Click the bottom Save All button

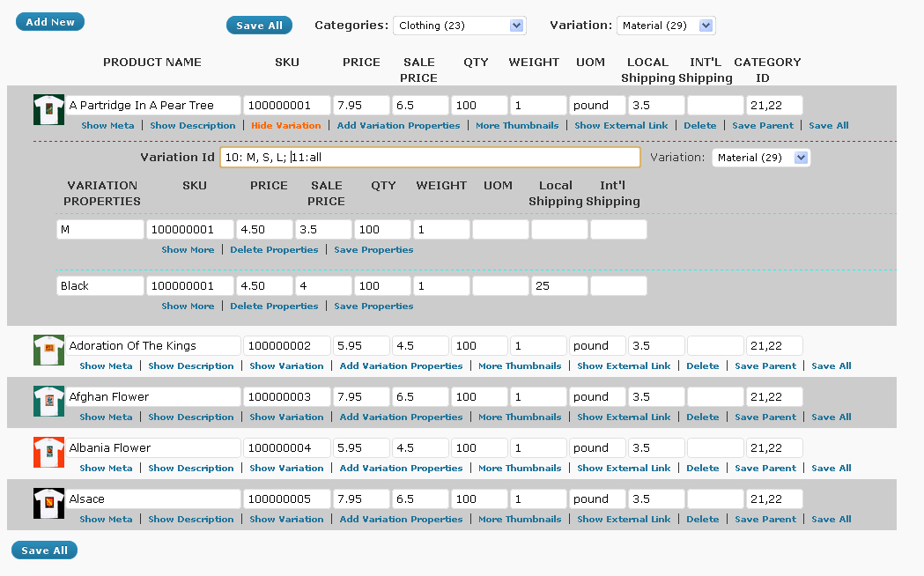(x=44, y=550)
